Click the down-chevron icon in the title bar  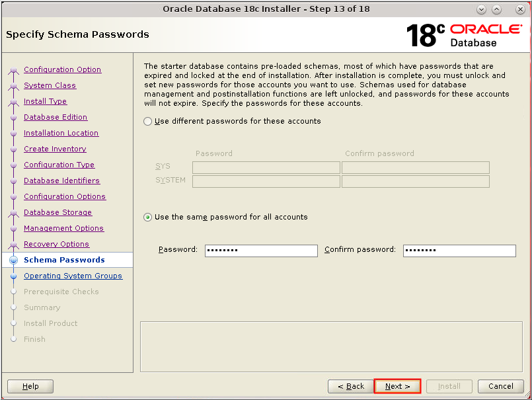pyautogui.click(x=482, y=9)
